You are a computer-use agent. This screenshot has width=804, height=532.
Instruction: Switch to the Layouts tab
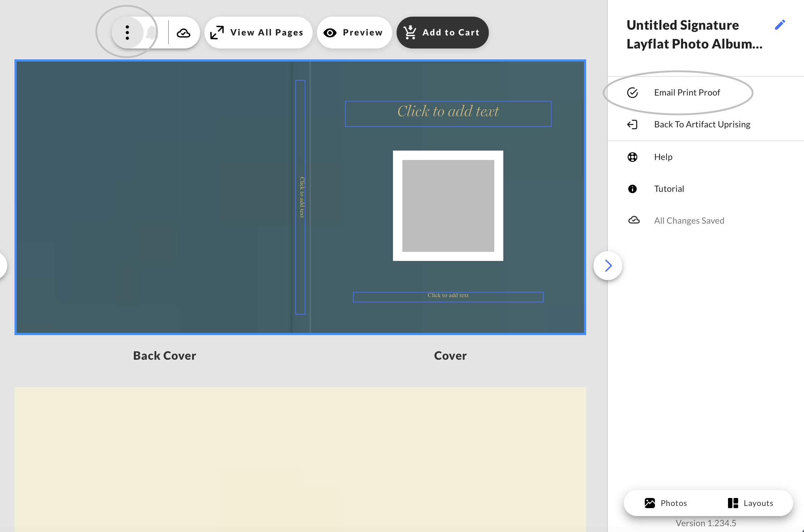750,503
